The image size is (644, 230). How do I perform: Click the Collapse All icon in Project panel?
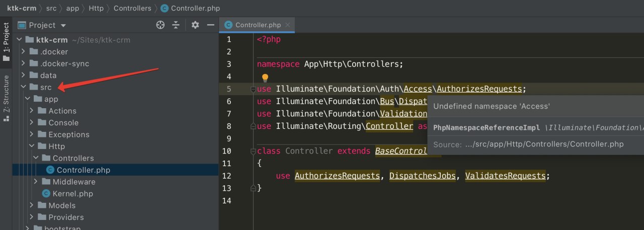tap(176, 25)
